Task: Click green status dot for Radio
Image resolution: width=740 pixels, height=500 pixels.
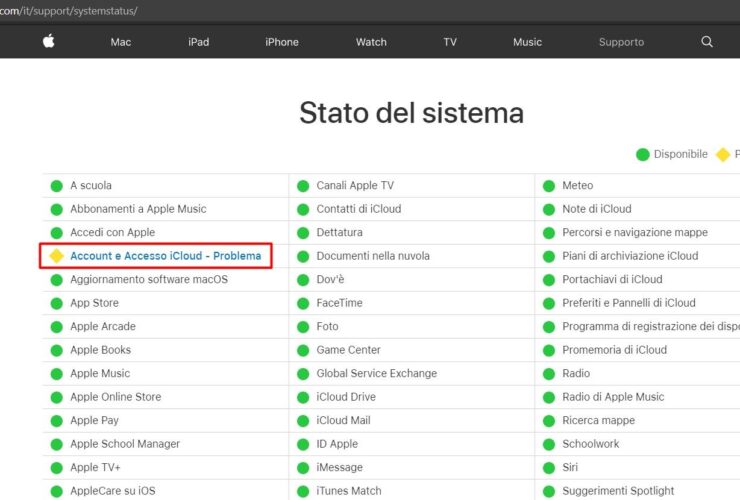Action: pos(549,374)
